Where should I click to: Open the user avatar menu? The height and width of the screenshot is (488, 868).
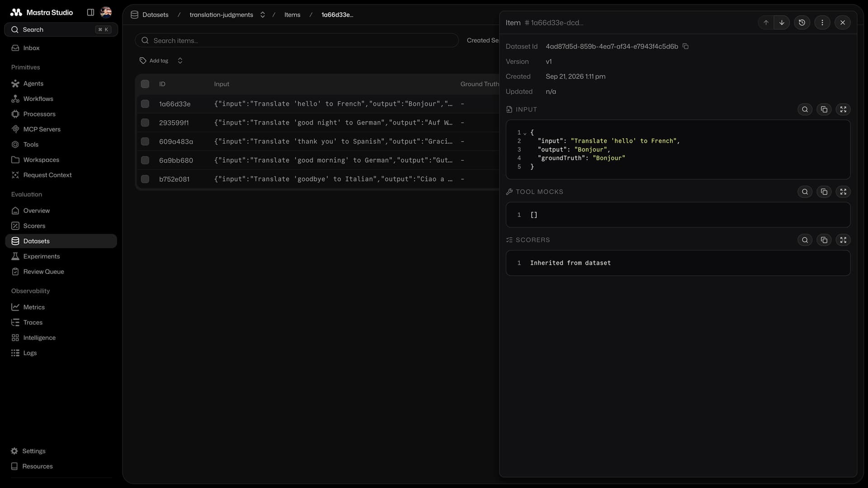106,12
